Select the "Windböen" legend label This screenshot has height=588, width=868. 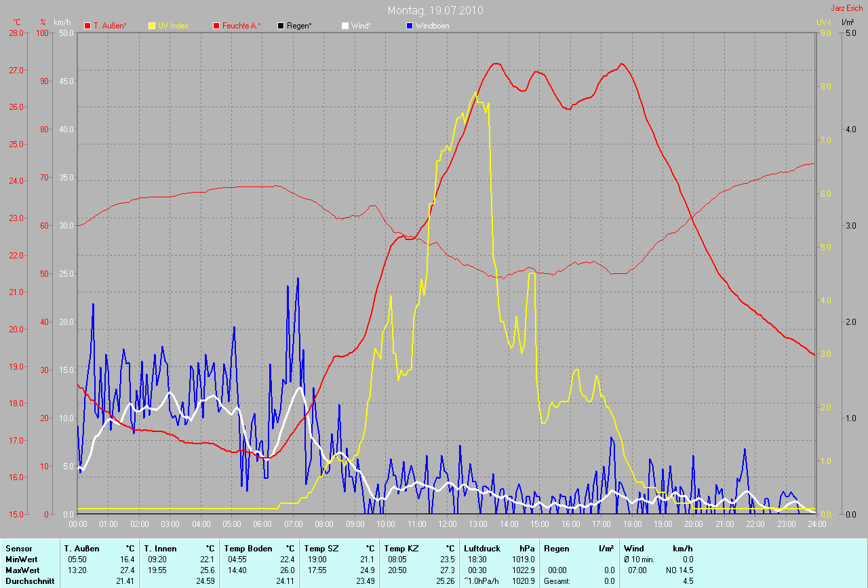tap(432, 26)
